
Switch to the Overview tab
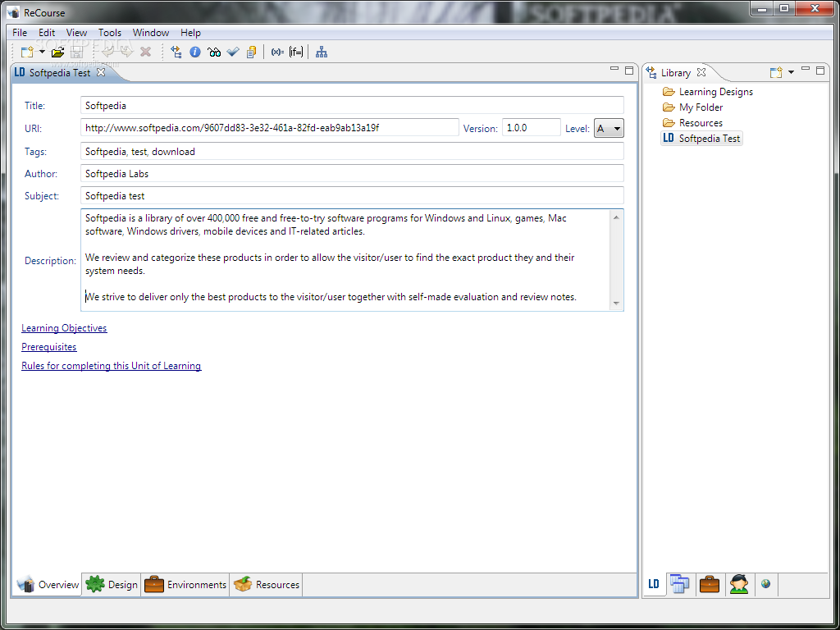pos(47,584)
